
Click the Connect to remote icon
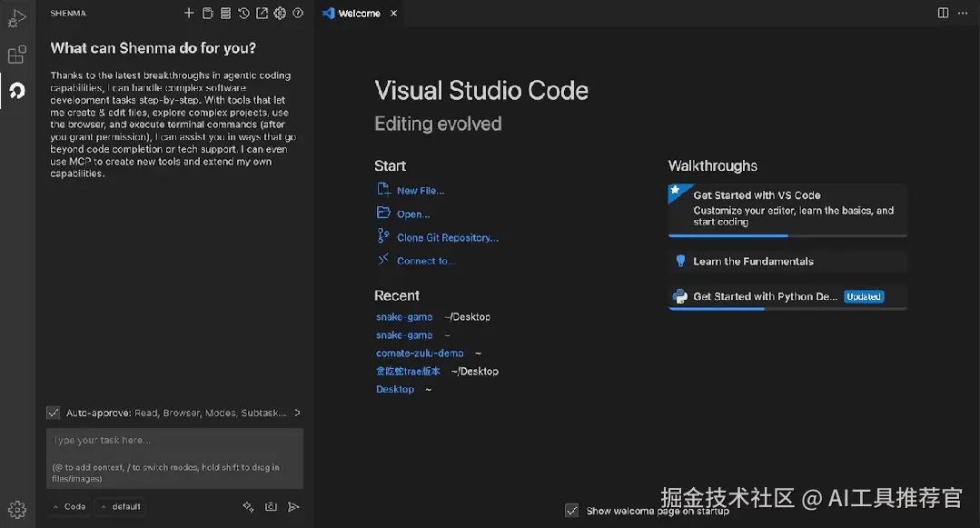[x=383, y=259]
